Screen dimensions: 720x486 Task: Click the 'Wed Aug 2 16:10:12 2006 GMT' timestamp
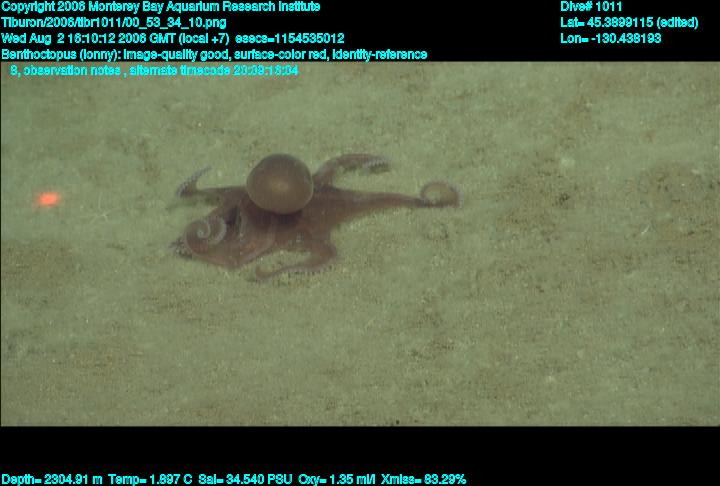[x=89, y=39]
